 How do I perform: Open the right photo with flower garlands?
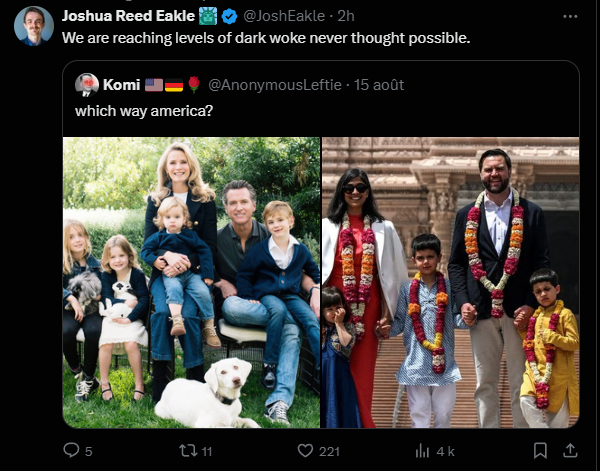[x=450, y=282]
